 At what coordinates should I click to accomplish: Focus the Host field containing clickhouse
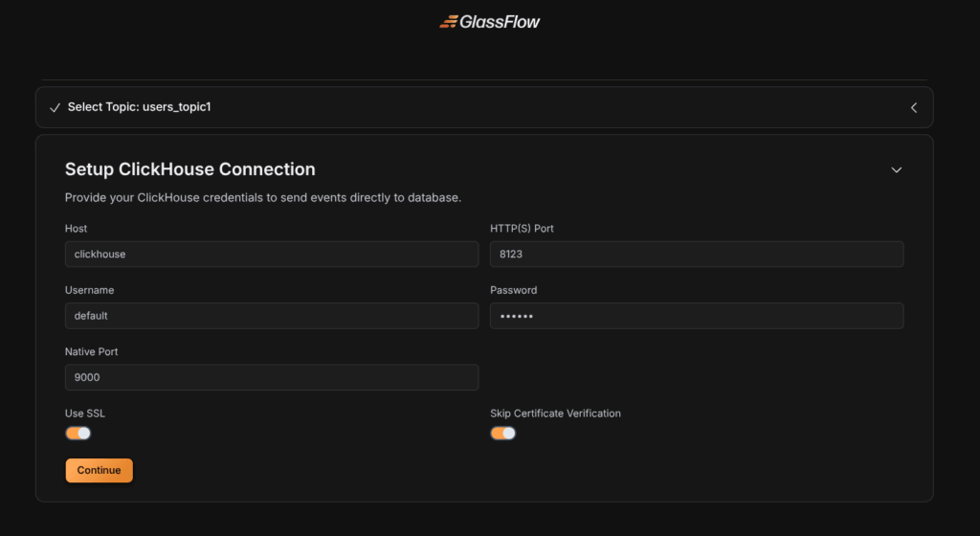click(272, 255)
